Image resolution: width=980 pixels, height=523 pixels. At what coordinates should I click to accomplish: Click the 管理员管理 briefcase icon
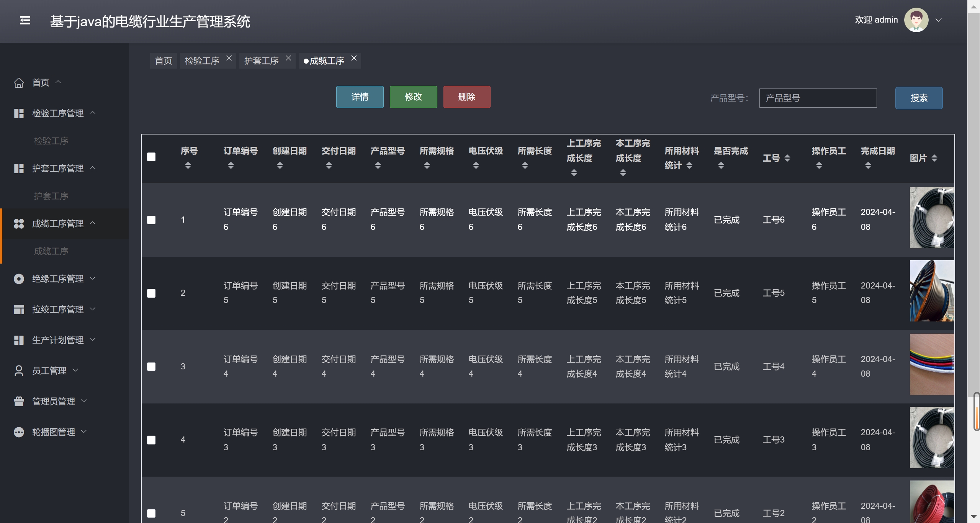coord(19,402)
